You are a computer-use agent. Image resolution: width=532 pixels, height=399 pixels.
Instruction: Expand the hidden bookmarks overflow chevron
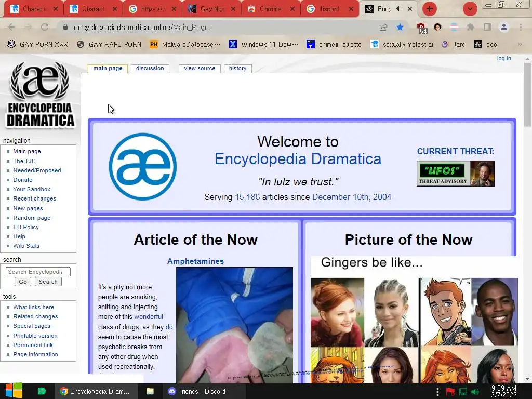pos(520,44)
